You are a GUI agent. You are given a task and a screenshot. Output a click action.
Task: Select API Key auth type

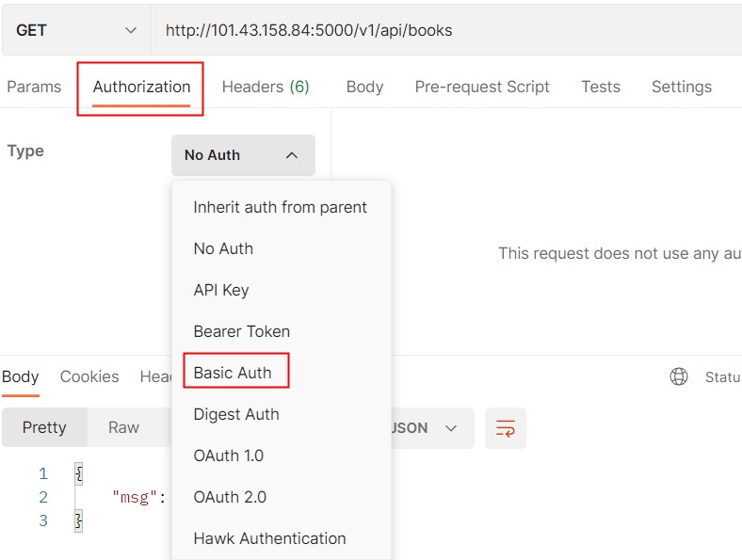[221, 290]
